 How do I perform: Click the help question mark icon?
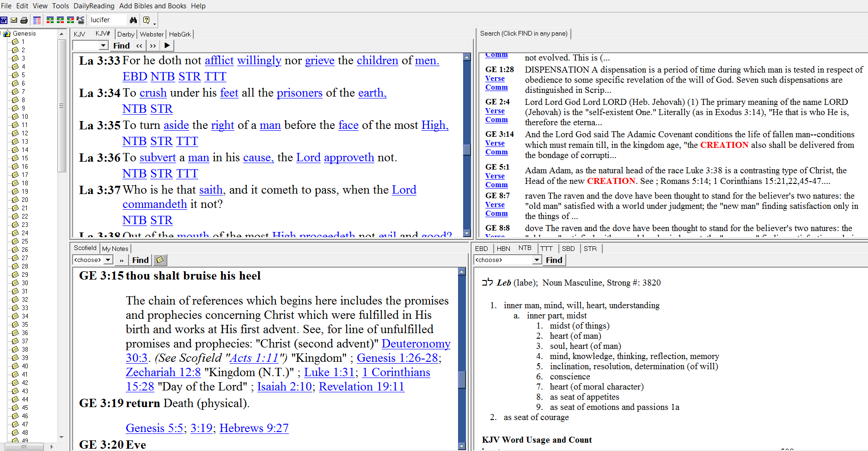point(146,20)
